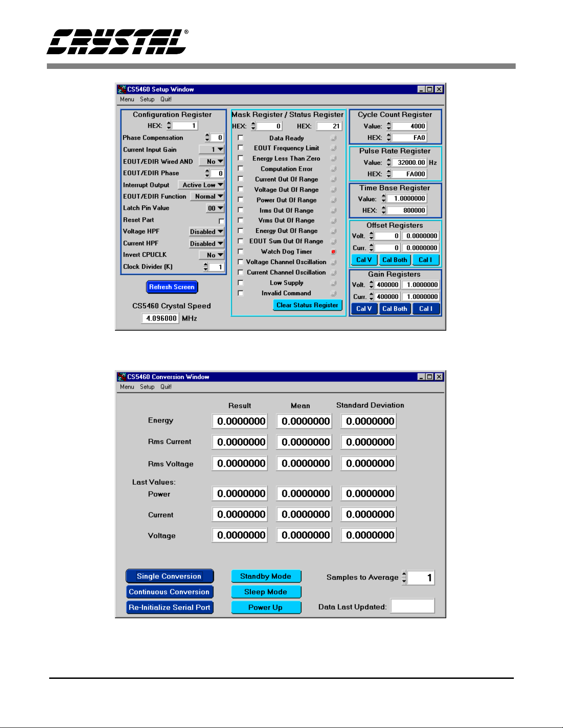563x728 pixels.
Task: Enable the Data Ready mask checkbox
Action: point(240,137)
